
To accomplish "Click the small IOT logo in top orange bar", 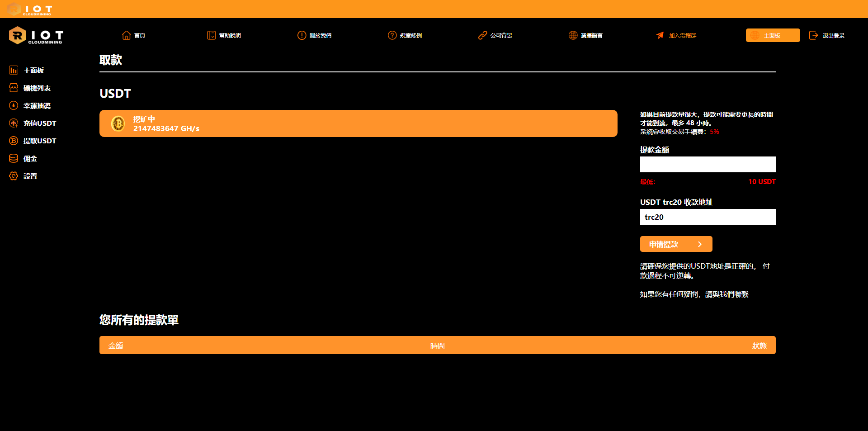I will pyautogui.click(x=30, y=9).
